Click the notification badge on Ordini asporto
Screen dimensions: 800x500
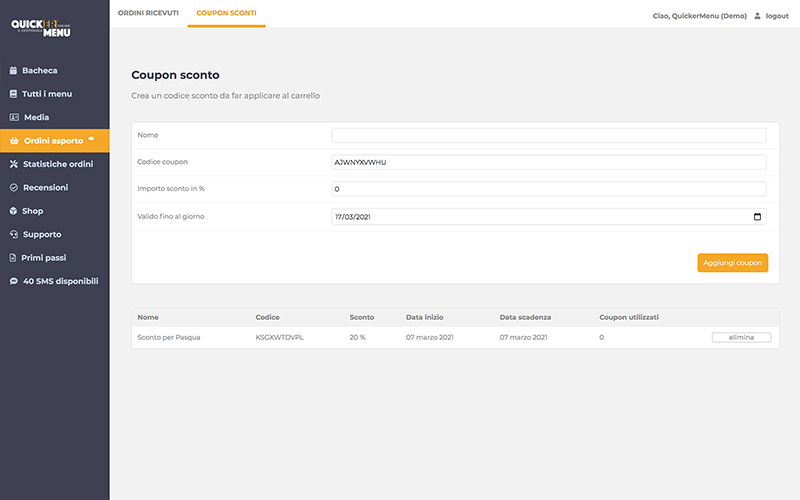point(91,138)
